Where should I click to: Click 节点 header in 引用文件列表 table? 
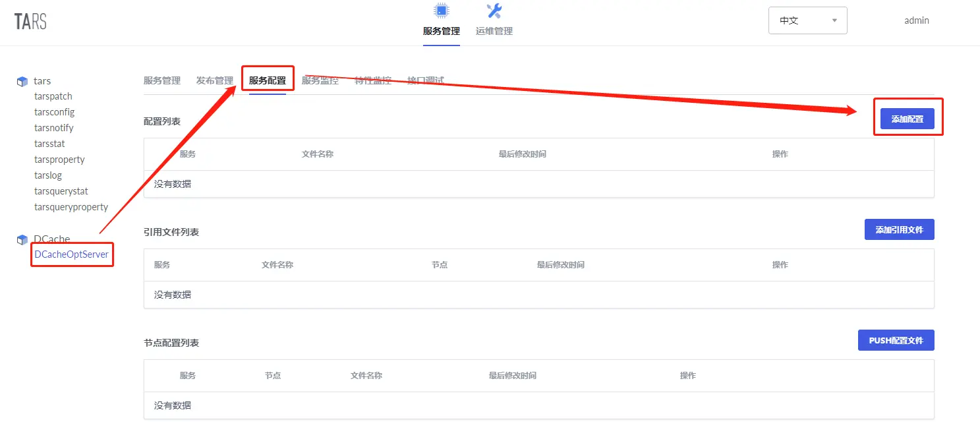440,265
